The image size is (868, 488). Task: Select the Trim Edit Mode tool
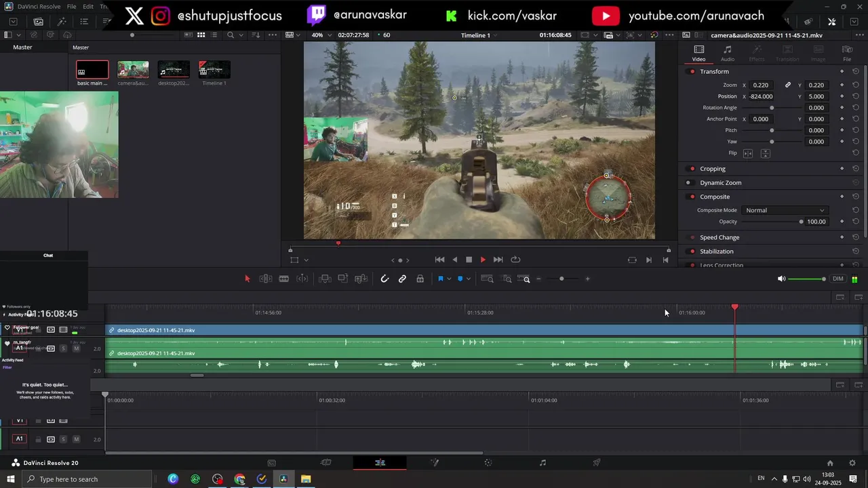click(x=266, y=279)
